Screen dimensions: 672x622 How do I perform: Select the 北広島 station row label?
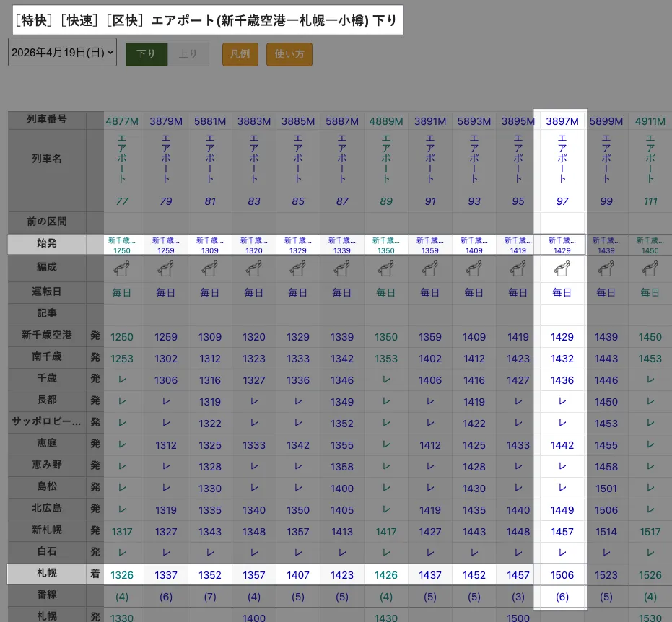pyautogui.click(x=47, y=509)
